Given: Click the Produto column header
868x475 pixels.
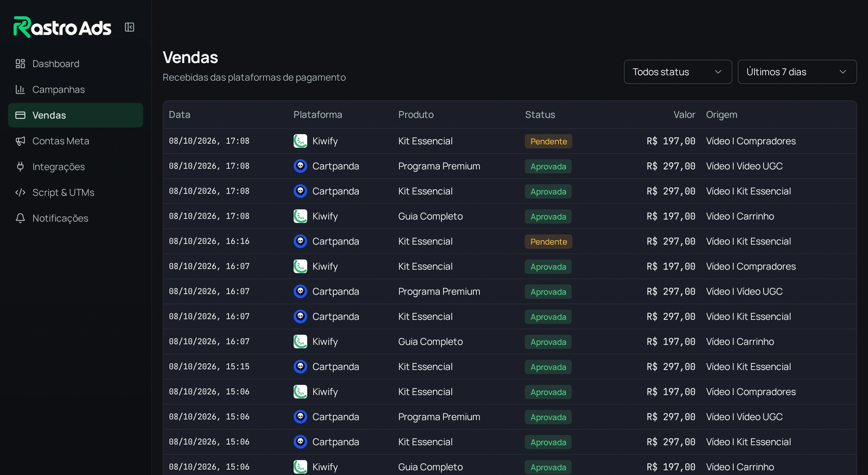Looking at the screenshot, I should 416,115.
